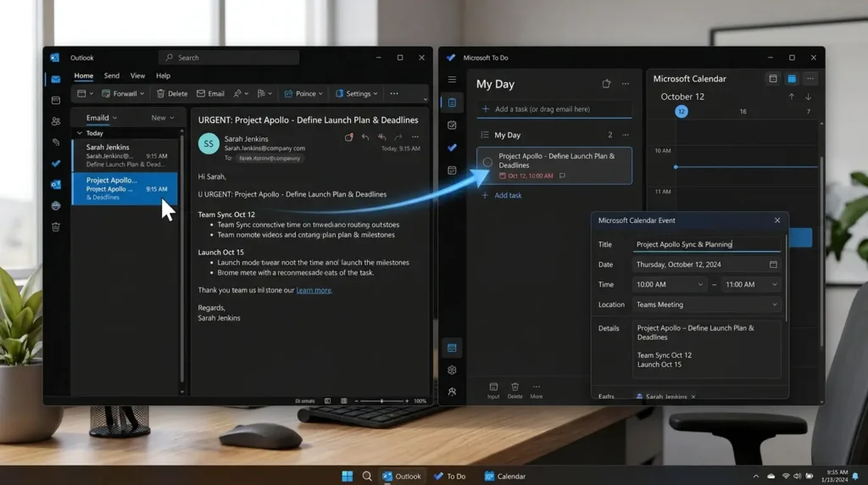Open Windows Start button
868x485 pixels.
[347, 477]
